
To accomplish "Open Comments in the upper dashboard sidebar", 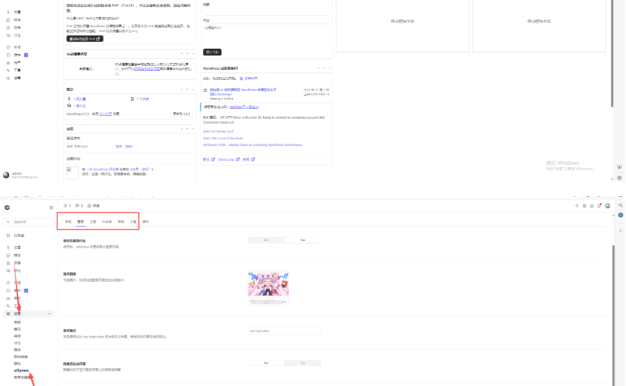I will tap(17, 35).
